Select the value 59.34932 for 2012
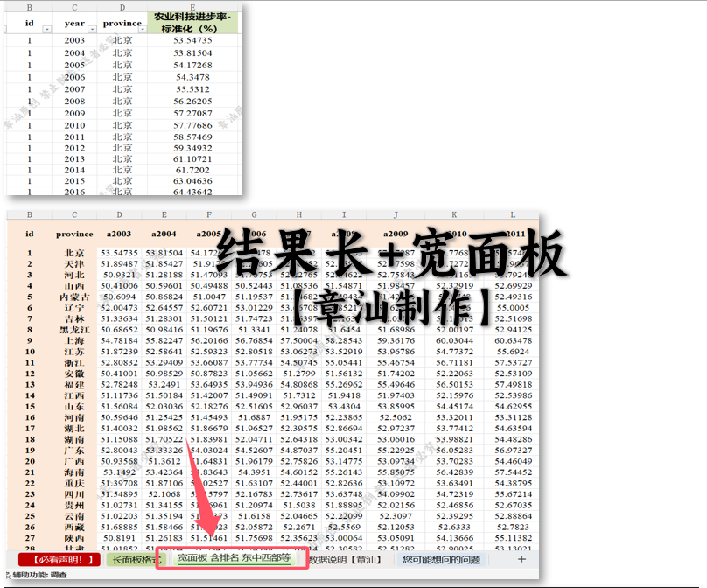707x588 pixels. (x=192, y=149)
